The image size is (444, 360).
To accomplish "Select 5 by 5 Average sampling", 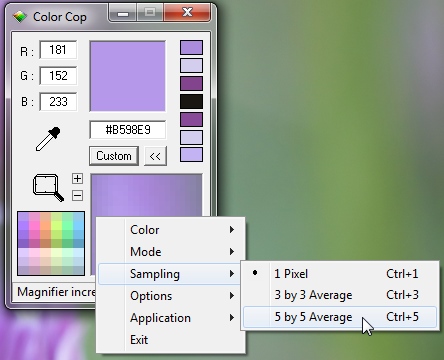I will 340,317.
